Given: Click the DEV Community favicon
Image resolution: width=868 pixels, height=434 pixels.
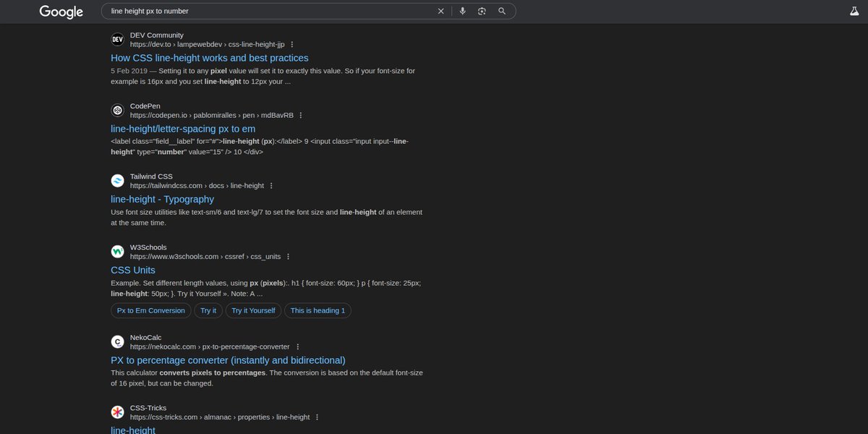Looking at the screenshot, I should (117, 40).
